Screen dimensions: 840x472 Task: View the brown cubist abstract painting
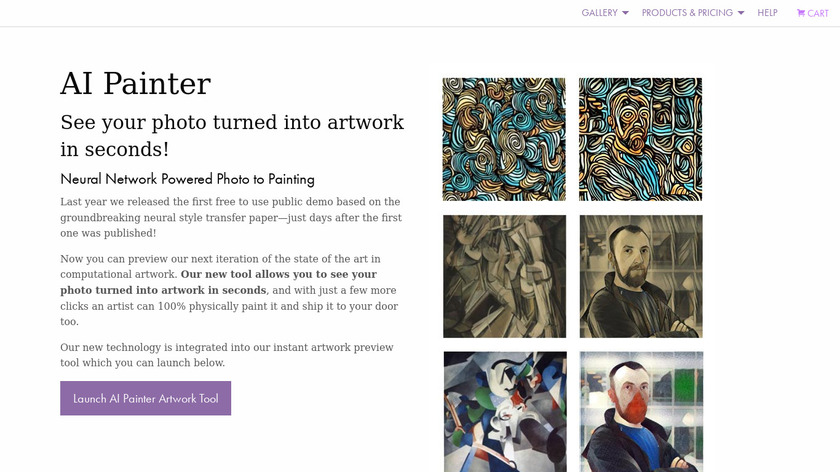504,276
